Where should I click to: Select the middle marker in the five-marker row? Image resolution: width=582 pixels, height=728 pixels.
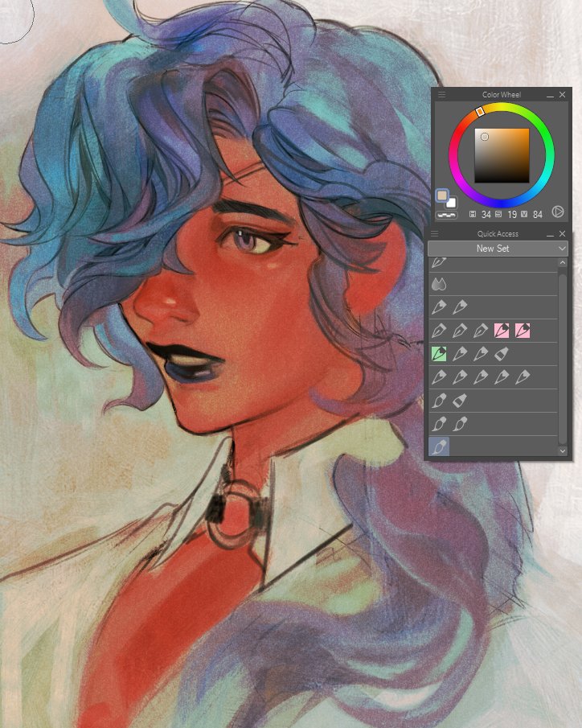click(481, 377)
